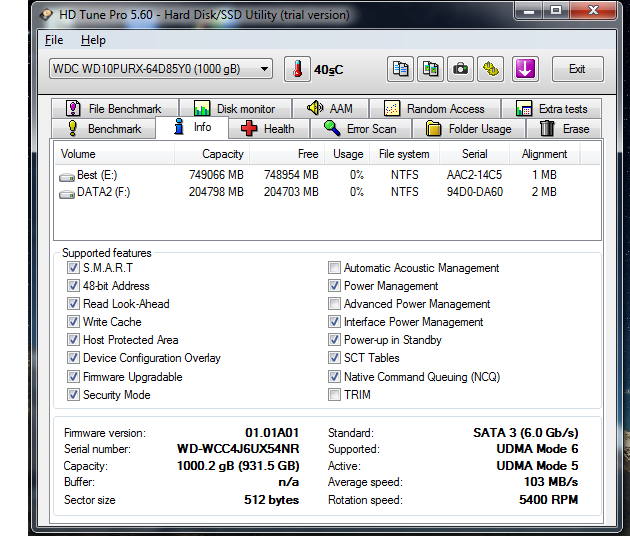Toggle the TRIM checkbox
Screen dimensions: 630x536
pos(334,395)
